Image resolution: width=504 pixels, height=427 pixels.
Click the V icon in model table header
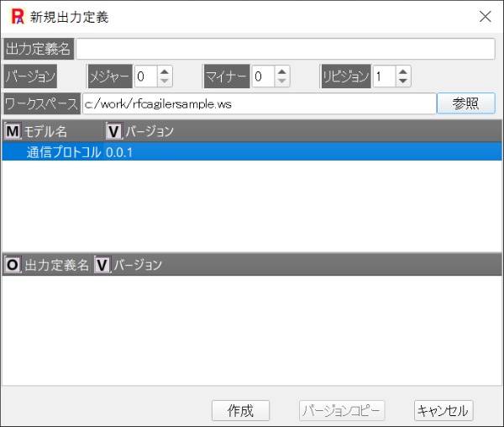pyautogui.click(x=114, y=131)
